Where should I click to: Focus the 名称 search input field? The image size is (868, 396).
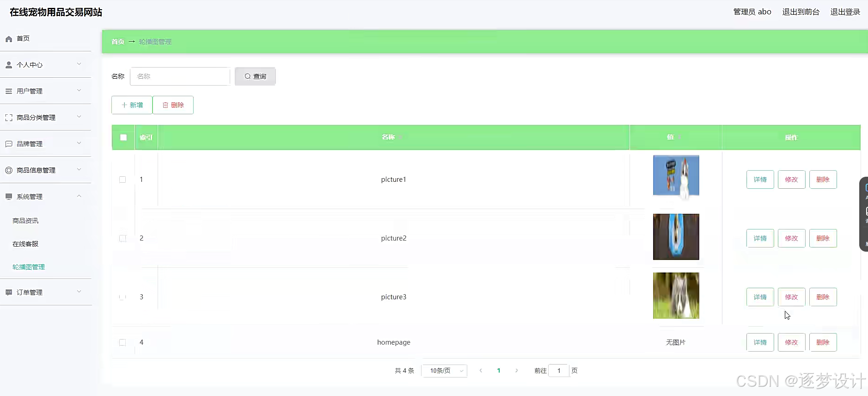(x=180, y=76)
